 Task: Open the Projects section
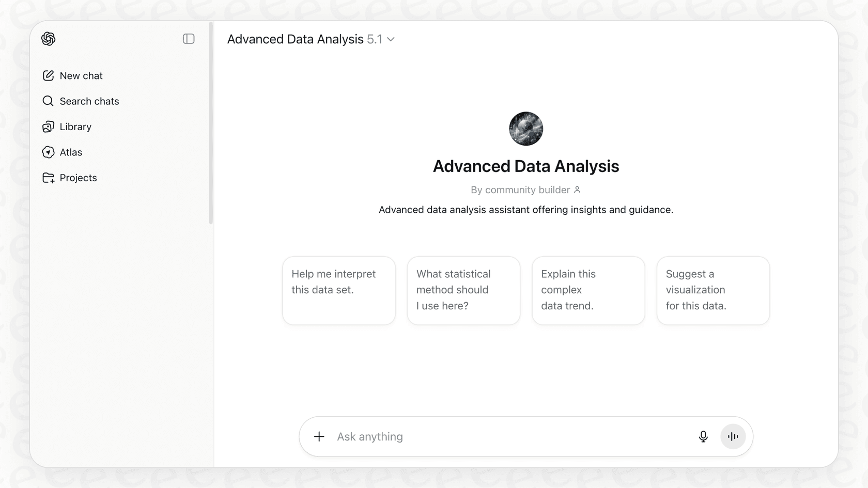78,178
